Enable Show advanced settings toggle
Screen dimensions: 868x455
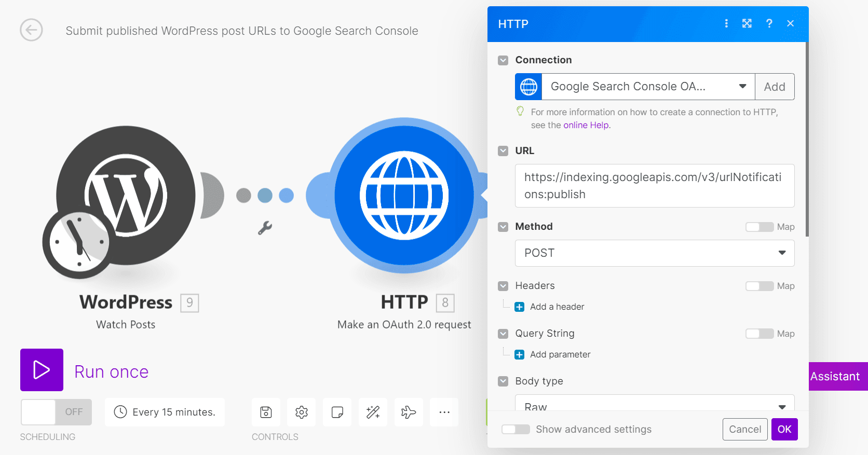516,429
